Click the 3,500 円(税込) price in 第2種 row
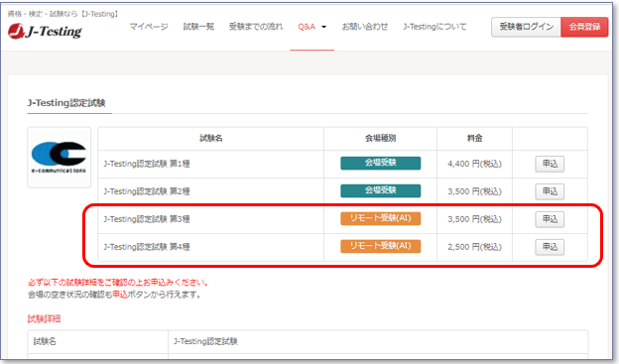This screenshot has height=364, width=619. (474, 191)
